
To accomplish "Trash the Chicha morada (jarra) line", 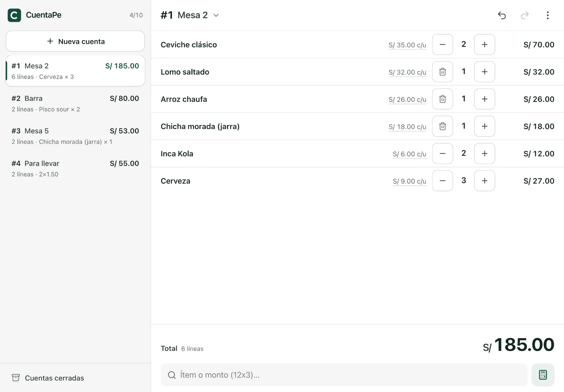I will (442, 126).
